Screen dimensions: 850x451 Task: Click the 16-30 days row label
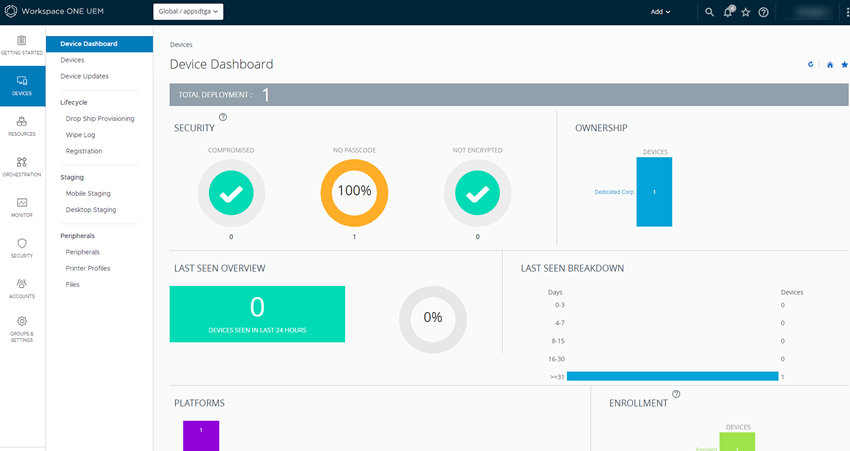pos(556,359)
